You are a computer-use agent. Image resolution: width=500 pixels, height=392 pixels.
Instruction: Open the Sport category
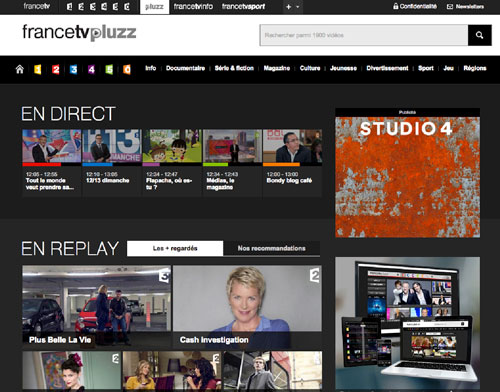pos(426,68)
